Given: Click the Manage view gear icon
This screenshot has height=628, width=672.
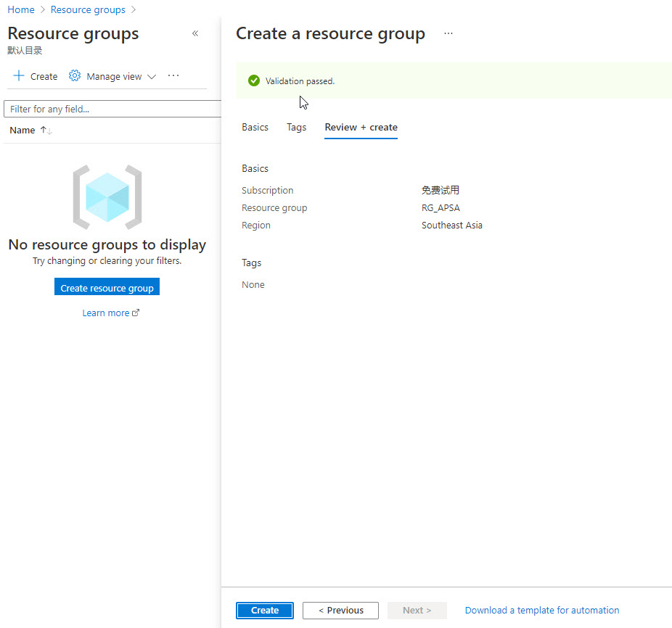Looking at the screenshot, I should (x=75, y=76).
